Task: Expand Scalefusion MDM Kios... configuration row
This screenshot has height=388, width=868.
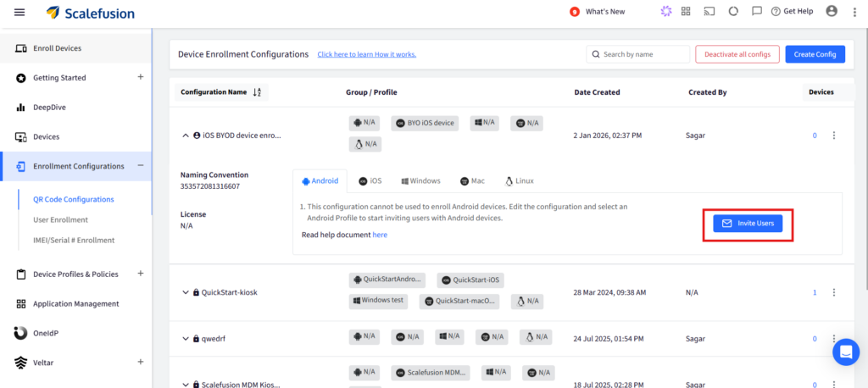Action: click(186, 384)
